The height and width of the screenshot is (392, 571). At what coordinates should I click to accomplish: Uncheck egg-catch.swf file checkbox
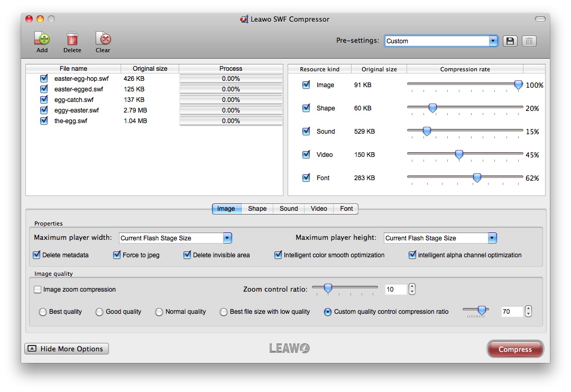(x=44, y=99)
